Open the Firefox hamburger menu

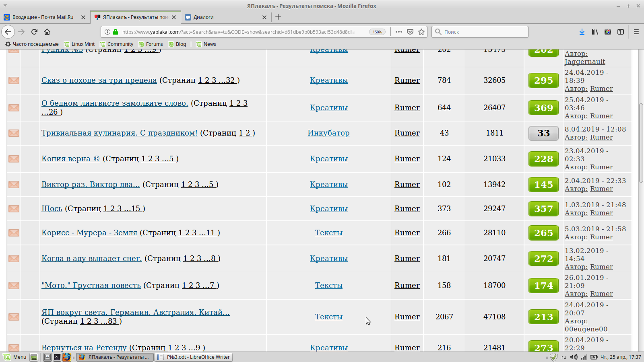[636, 32]
